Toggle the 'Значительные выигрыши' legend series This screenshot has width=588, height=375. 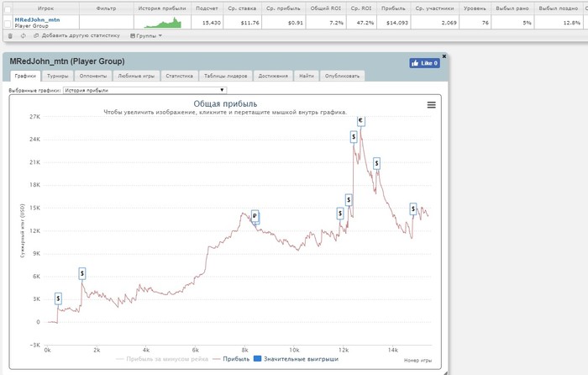297,359
